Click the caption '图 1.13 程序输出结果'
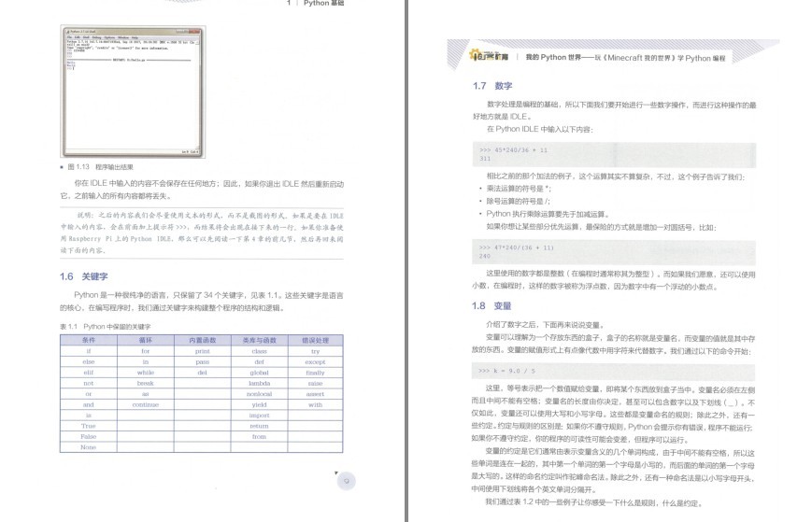 101,167
